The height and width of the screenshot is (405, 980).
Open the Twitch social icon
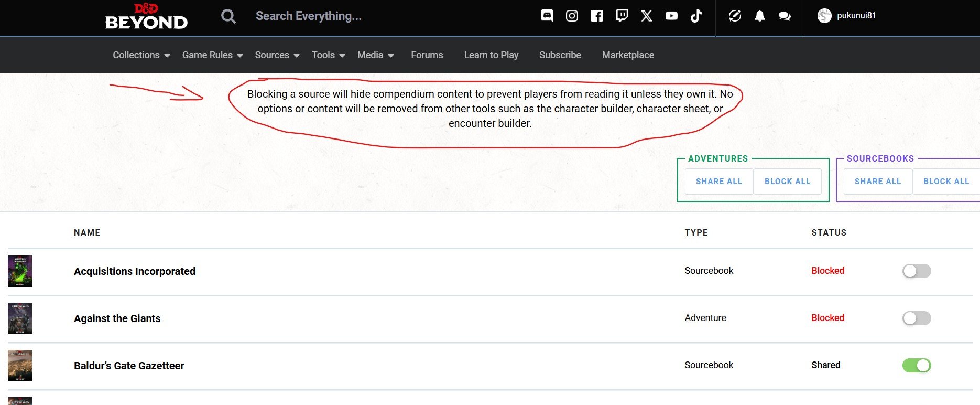click(x=622, y=16)
